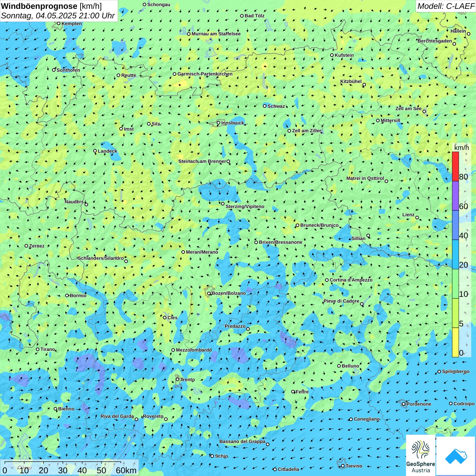Click the Mezzolombardo label
The width and height of the screenshot is (476, 476).
194,350
